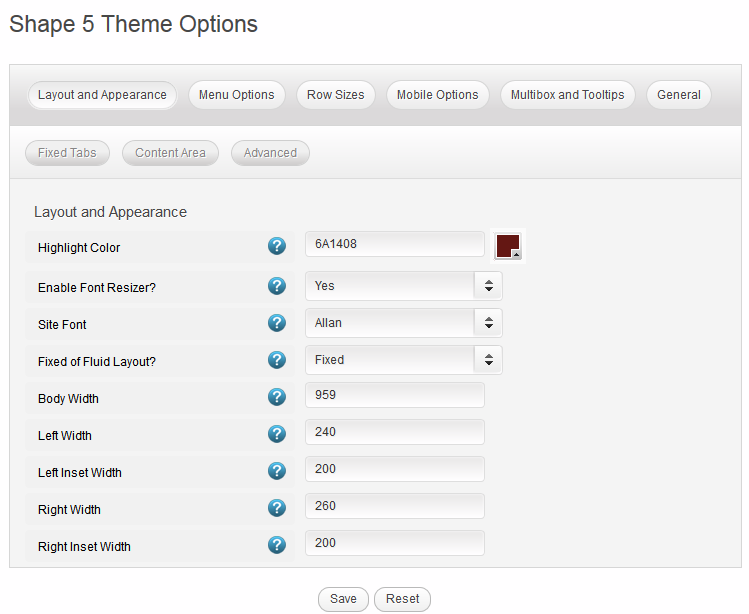The image size is (749, 614).
Task: Expand the Site Font dropdown showing Allan
Action: pyautogui.click(x=403, y=323)
